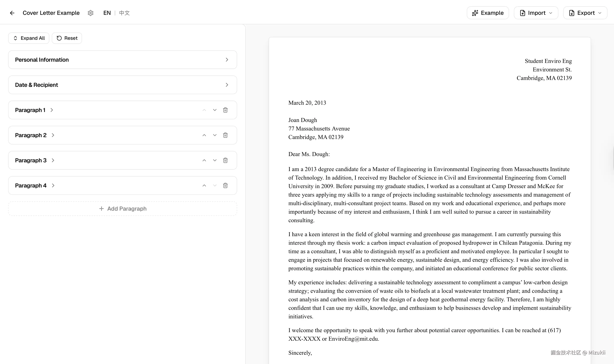Reset the cover letter form

click(67, 38)
